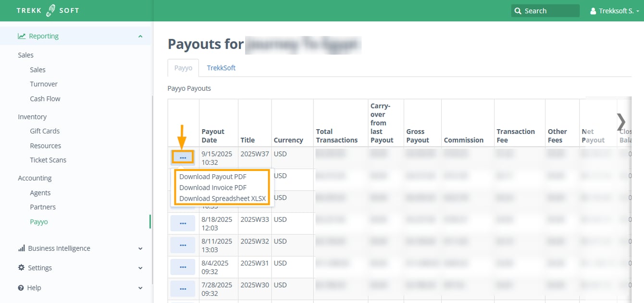
Task: Click the Sales section heading
Action: click(25, 55)
